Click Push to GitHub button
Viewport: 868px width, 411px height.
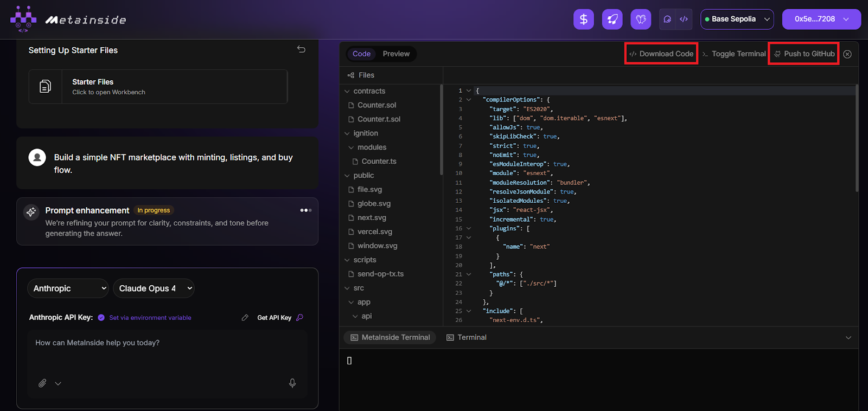pyautogui.click(x=803, y=54)
